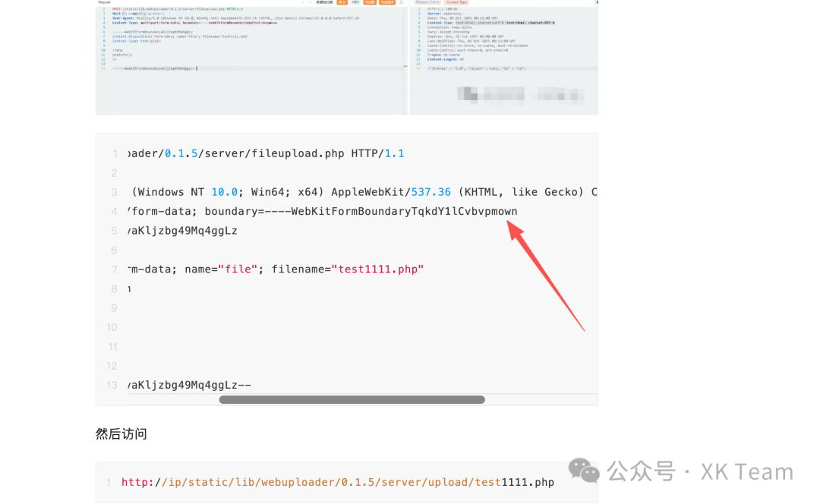Click the code line containing 'fileupload.php HTTP/1.1'

(266, 154)
